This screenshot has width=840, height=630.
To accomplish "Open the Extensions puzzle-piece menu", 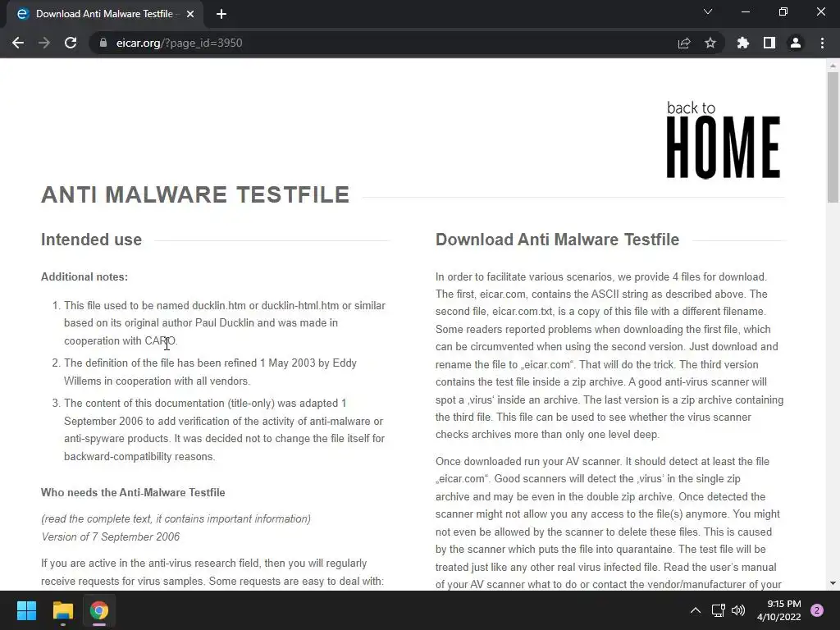I will click(x=743, y=43).
